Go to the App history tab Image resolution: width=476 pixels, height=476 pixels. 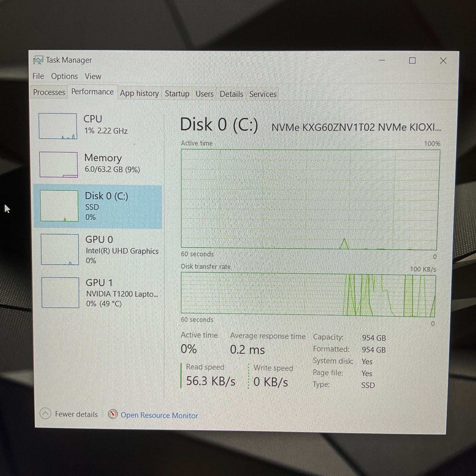[139, 93]
